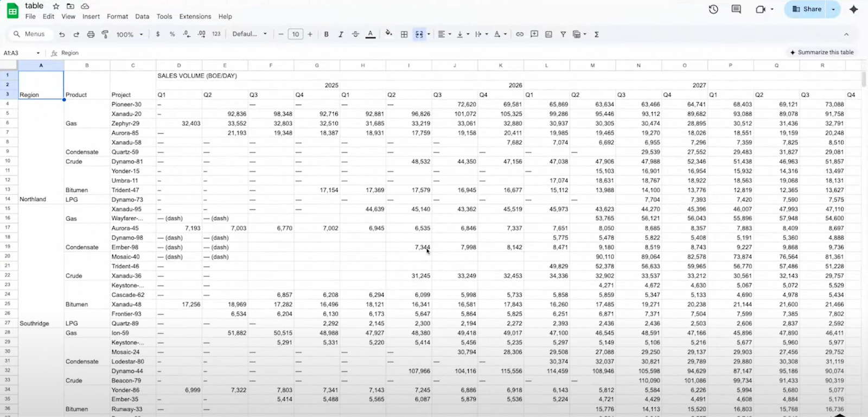Screen dimensions: 868x417
Task: Star the document named table
Action: pos(56,6)
